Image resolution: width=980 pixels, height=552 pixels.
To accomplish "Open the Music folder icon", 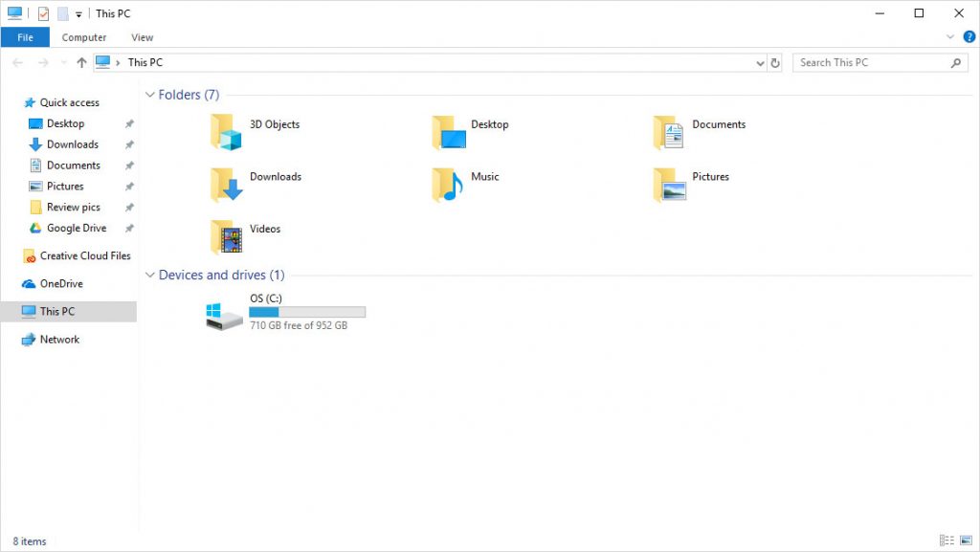I will click(x=447, y=185).
